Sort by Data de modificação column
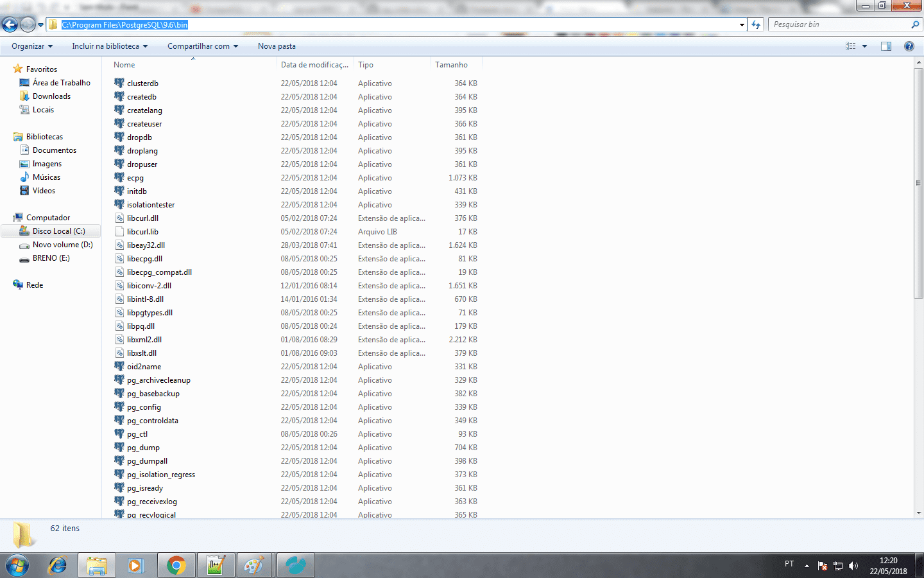 coord(314,65)
